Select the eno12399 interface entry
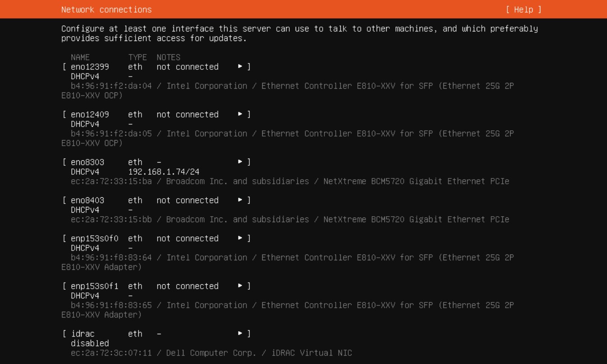Viewport: 607px width, 364px height. pos(90,67)
